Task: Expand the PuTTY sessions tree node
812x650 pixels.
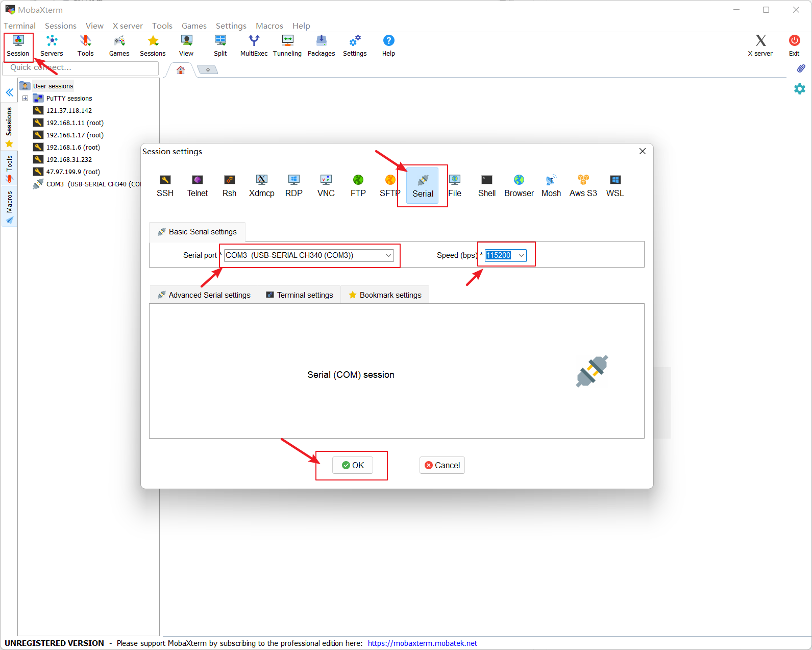Action: tap(25, 98)
